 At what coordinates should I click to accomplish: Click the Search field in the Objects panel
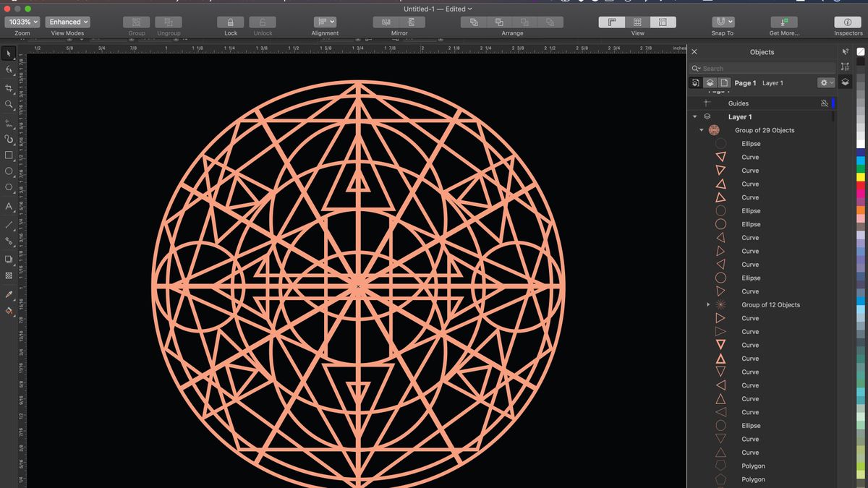(x=759, y=67)
